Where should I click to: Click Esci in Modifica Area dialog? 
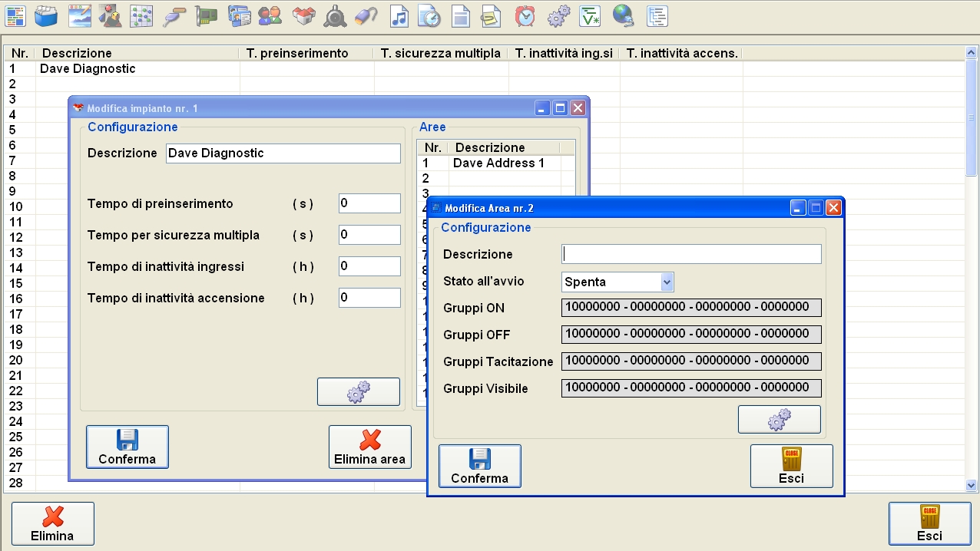point(791,466)
